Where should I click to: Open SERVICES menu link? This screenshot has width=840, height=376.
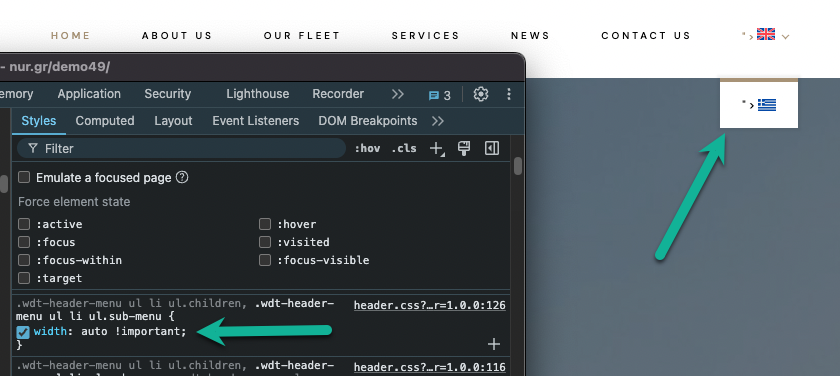click(x=425, y=36)
